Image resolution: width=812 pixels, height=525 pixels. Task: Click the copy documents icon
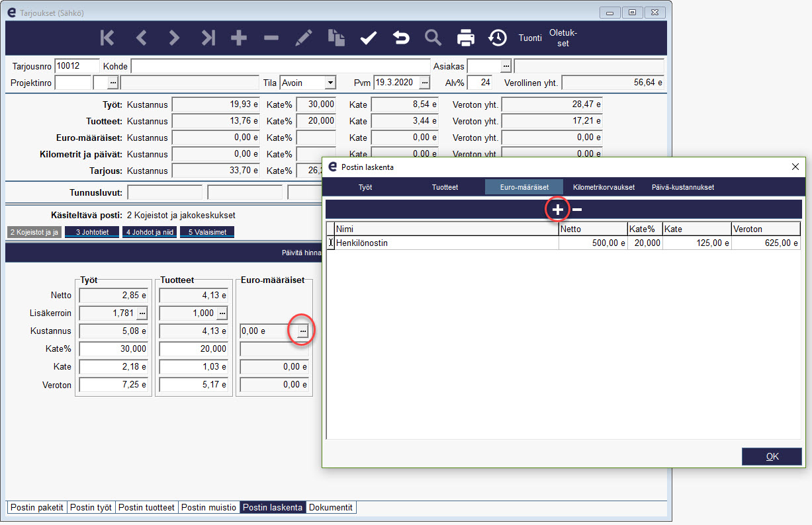[336, 38]
